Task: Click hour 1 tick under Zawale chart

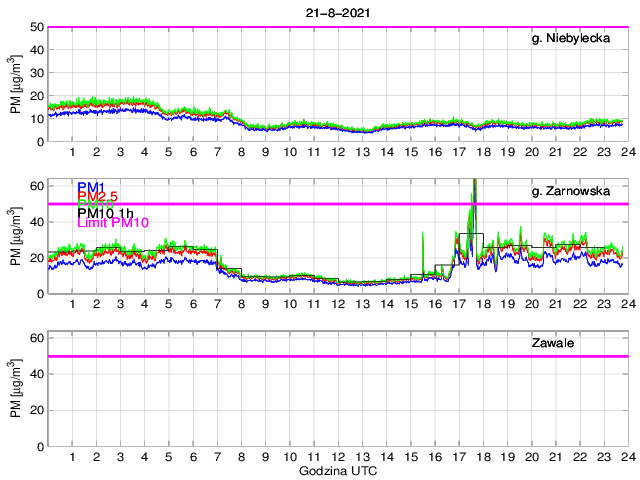Action: tap(72, 457)
